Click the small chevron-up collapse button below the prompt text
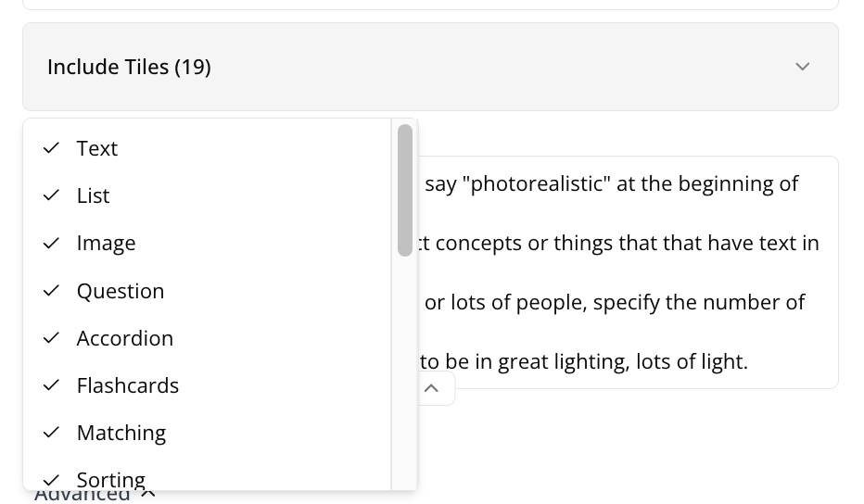The width and height of the screenshot is (864, 504). coord(431,388)
